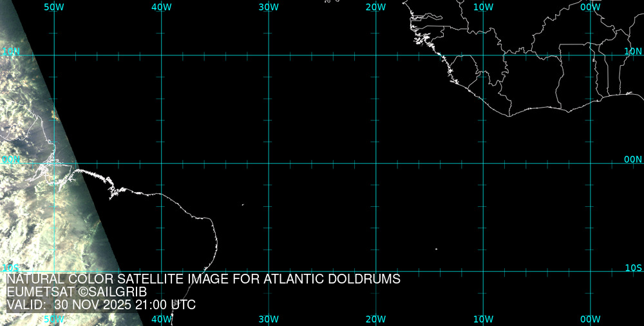Click the 10S latitude label on right edge
Screen dimensions: 644x326
633,267
